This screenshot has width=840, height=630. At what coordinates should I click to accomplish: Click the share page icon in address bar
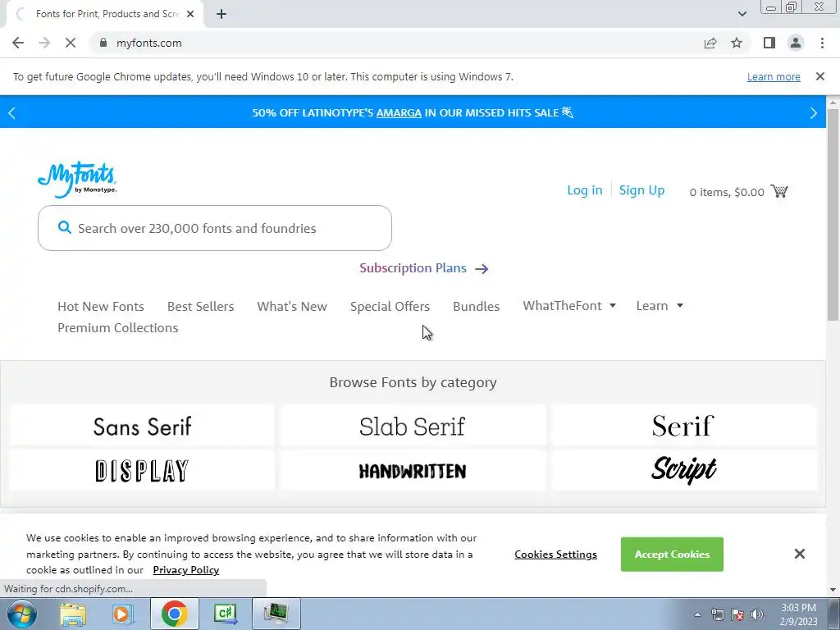[x=710, y=43]
